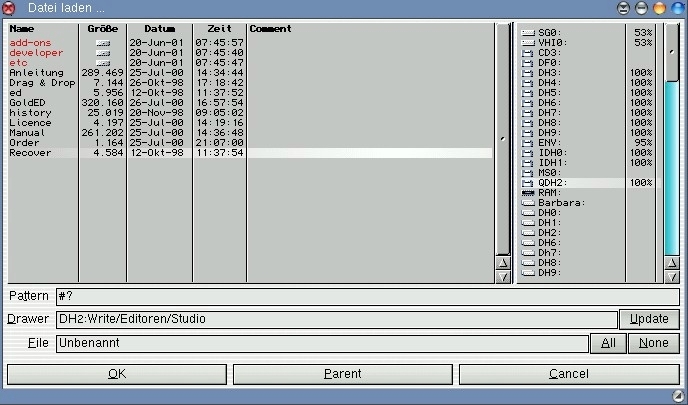Click the file list vertical scrollbar
The height and width of the screenshot is (405, 688).
(x=503, y=139)
